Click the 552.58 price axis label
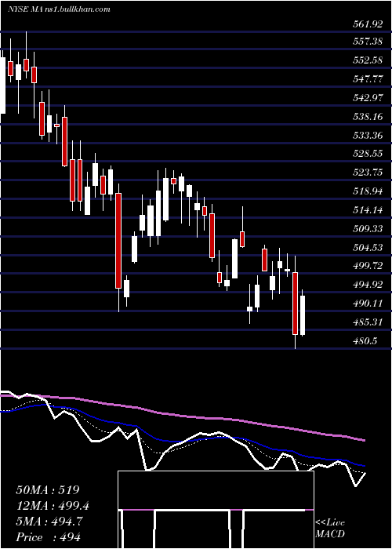The image size is (392, 549). pos(367,60)
